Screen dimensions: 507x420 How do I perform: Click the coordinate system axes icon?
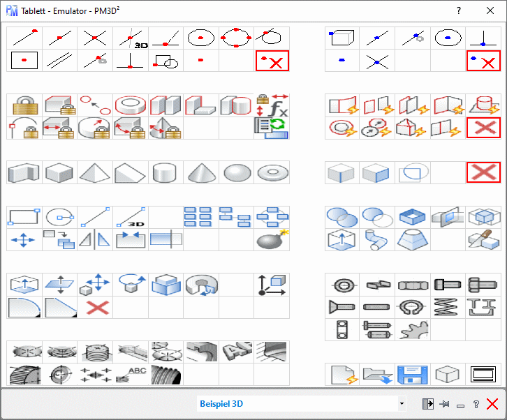(271, 284)
